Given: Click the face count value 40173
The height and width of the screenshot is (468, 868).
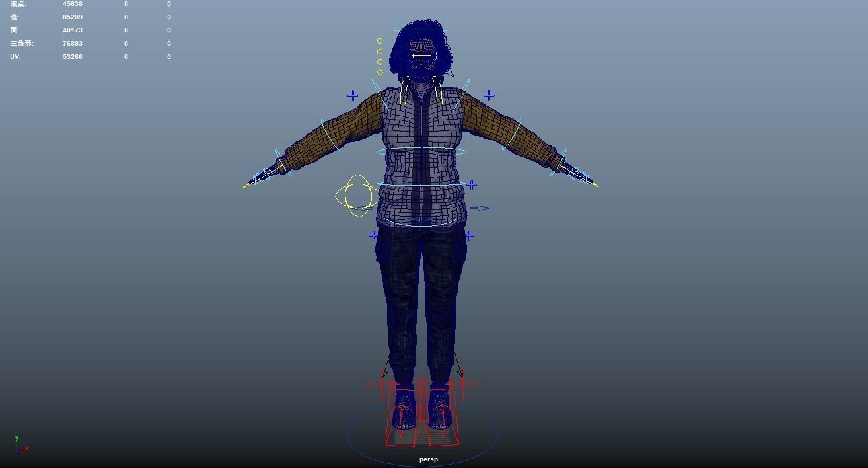Looking at the screenshot, I should (x=73, y=30).
